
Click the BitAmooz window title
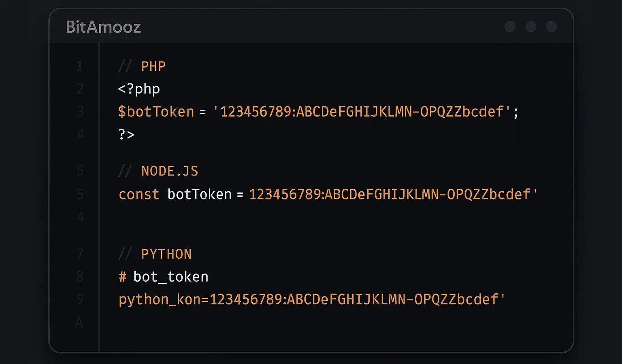(x=103, y=27)
